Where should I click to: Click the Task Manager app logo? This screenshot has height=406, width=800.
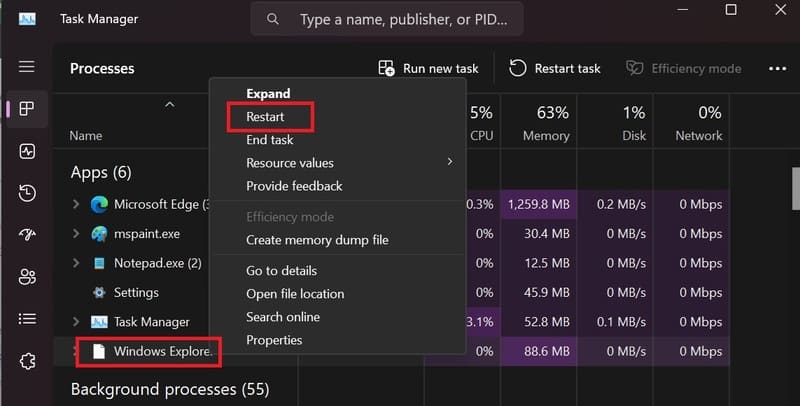tap(27, 19)
